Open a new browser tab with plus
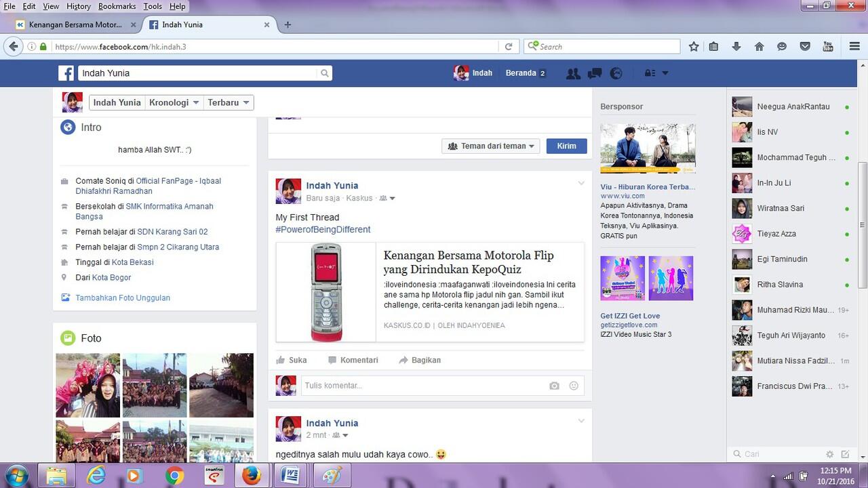Image resolution: width=868 pixels, height=488 pixels. (x=288, y=24)
